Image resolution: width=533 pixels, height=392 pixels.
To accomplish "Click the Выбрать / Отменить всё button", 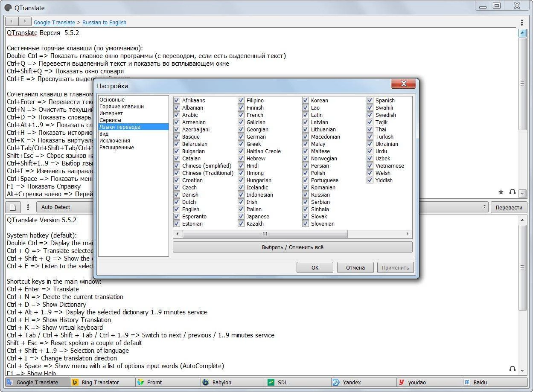I will [293, 247].
